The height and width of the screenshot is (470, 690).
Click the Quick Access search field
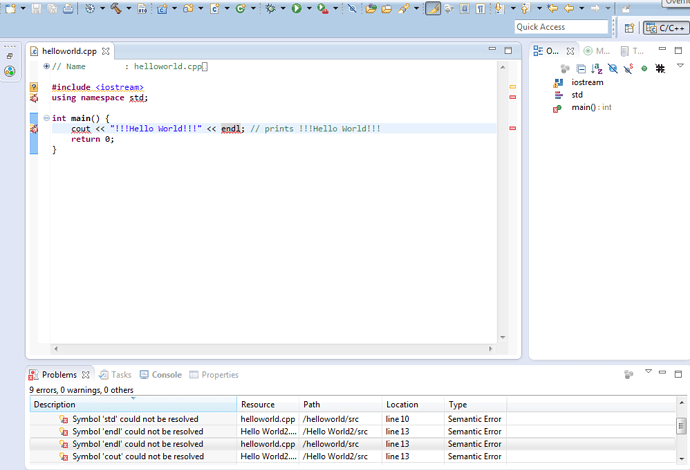coord(561,27)
